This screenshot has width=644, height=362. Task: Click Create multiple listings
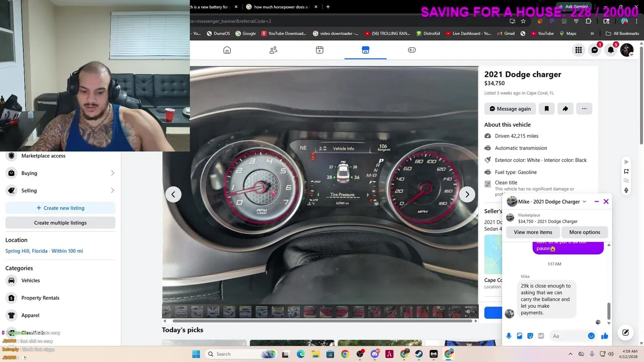tap(60, 223)
